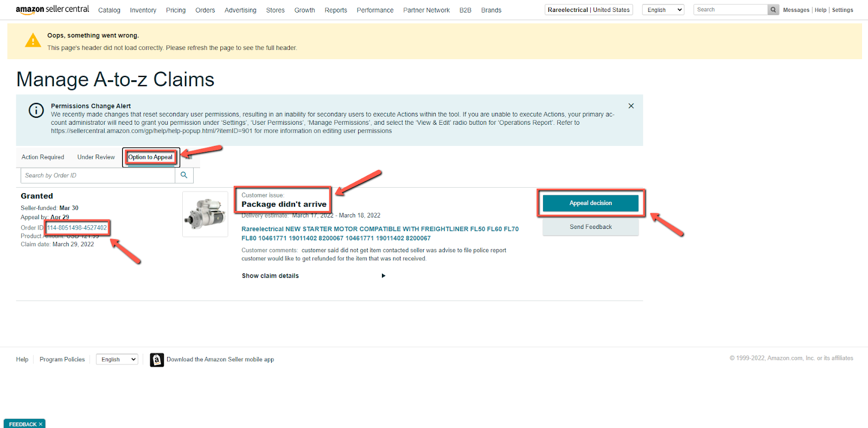
Task: Click the Seller-funded Mar 30 text
Action: [49, 208]
